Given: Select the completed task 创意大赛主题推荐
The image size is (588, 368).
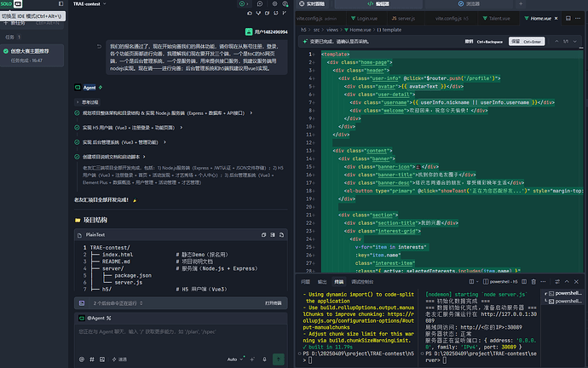Looking at the screenshot, I should (x=32, y=55).
